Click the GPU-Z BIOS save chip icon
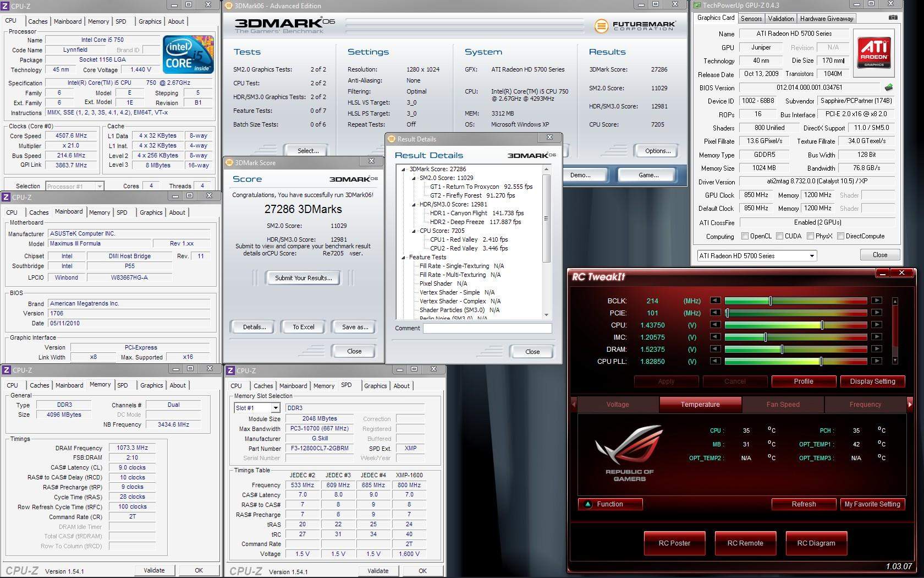 (888, 88)
